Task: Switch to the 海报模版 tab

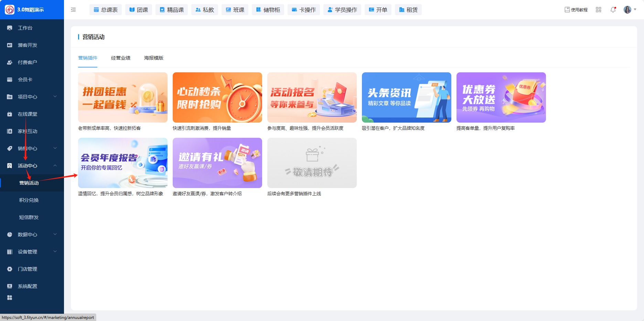Action: pos(154,58)
